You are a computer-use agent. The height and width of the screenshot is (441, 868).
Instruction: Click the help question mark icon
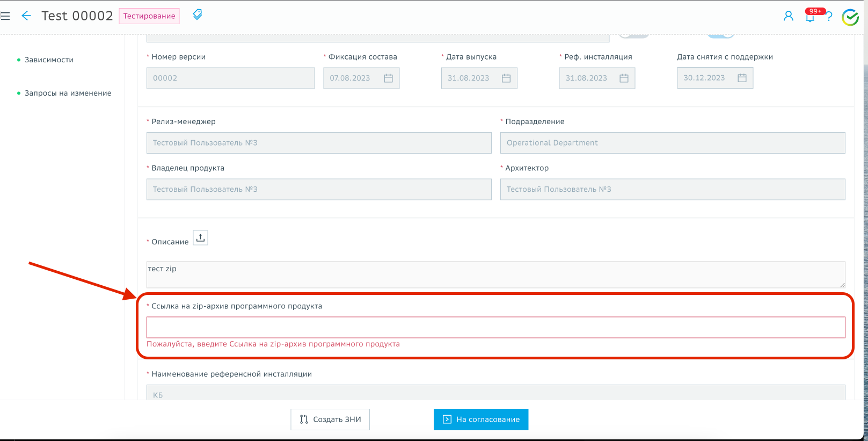point(829,17)
